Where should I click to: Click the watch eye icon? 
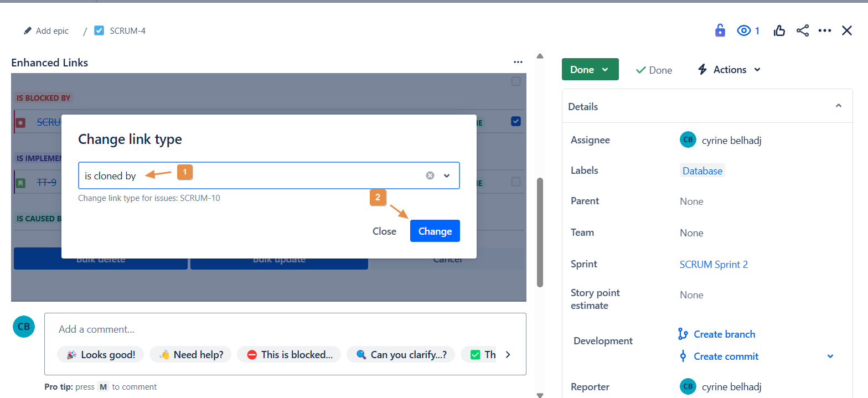click(743, 30)
